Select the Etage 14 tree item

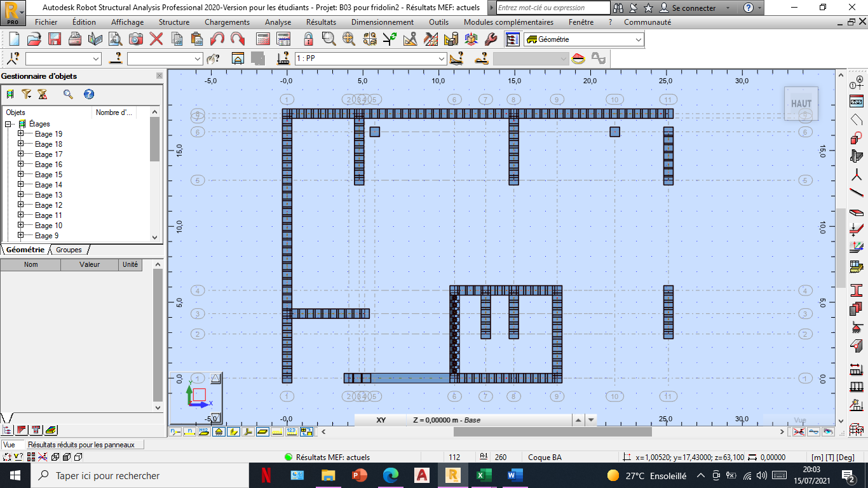click(48, 185)
